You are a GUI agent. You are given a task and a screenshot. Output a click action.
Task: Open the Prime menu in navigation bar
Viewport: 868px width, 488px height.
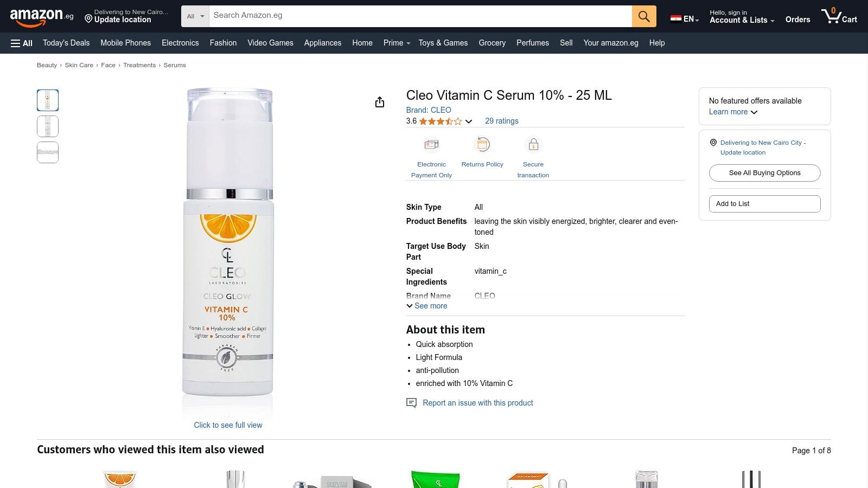coord(397,43)
